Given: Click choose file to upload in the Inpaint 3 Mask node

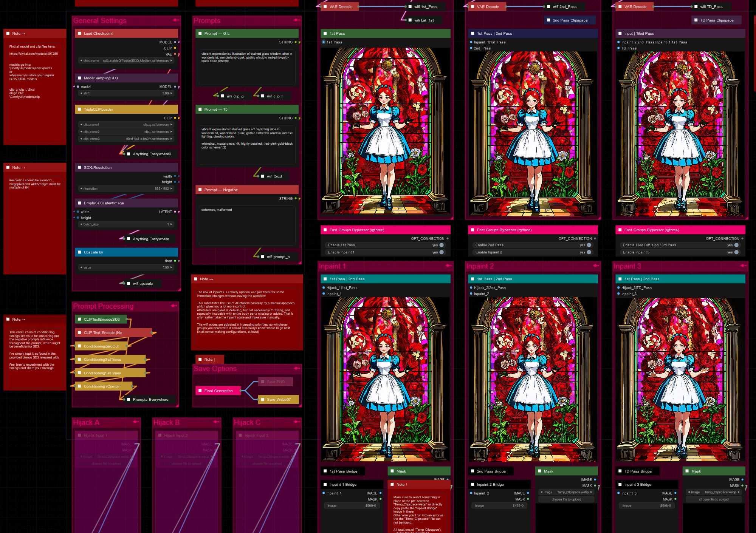Looking at the screenshot, I should coord(714,499).
